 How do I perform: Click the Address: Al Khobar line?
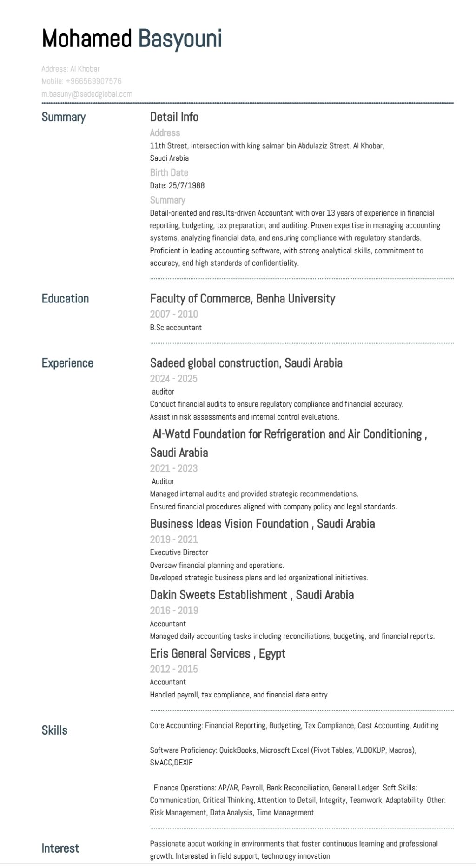pyautogui.click(x=71, y=69)
